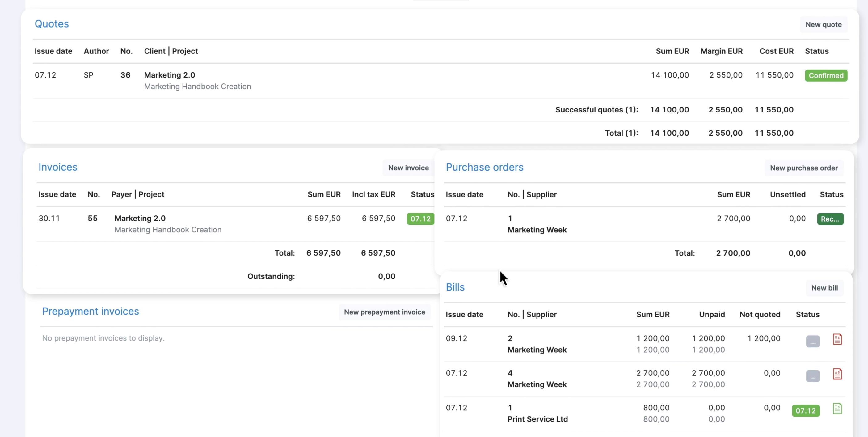Select purchase order sum 2 700,00 in row 1
The width and height of the screenshot is (868, 437).
[734, 218]
